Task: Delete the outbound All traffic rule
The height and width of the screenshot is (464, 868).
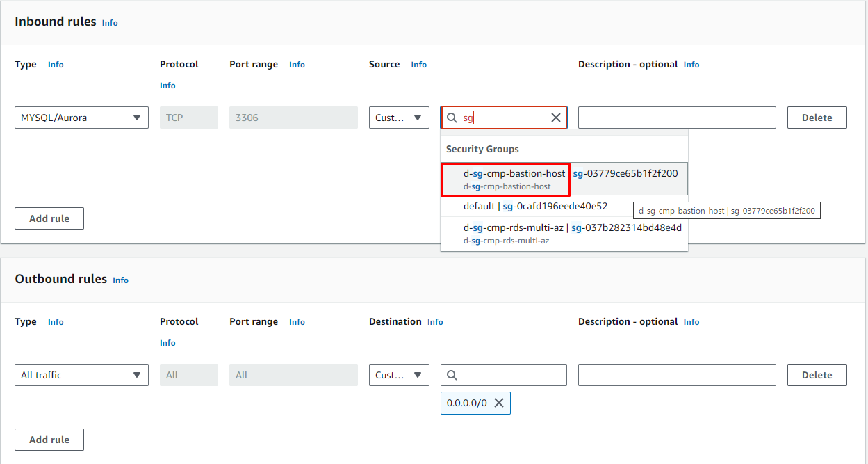Action: point(817,375)
